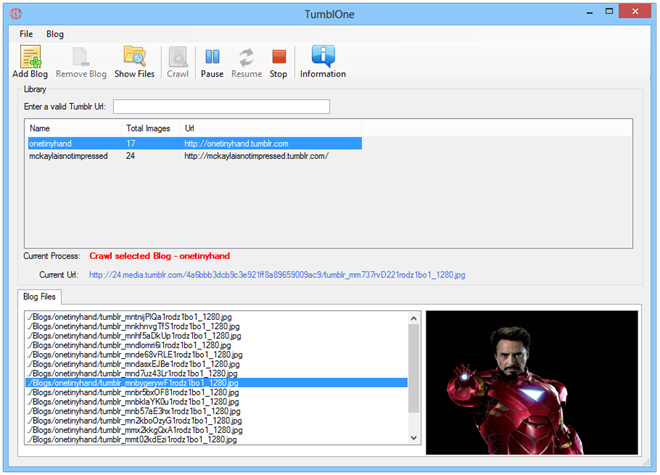Select file tumblr_mnkhnvgTfS1rodz1bo1_1280.jpg
660x475 pixels.
(216, 326)
